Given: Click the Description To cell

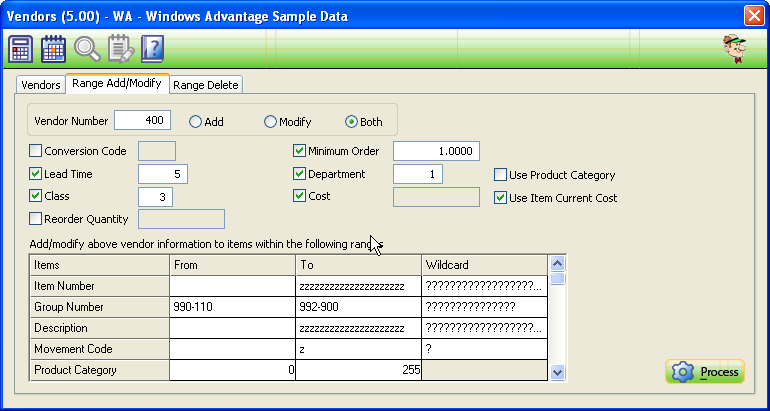Looking at the screenshot, I should pyautogui.click(x=358, y=328).
